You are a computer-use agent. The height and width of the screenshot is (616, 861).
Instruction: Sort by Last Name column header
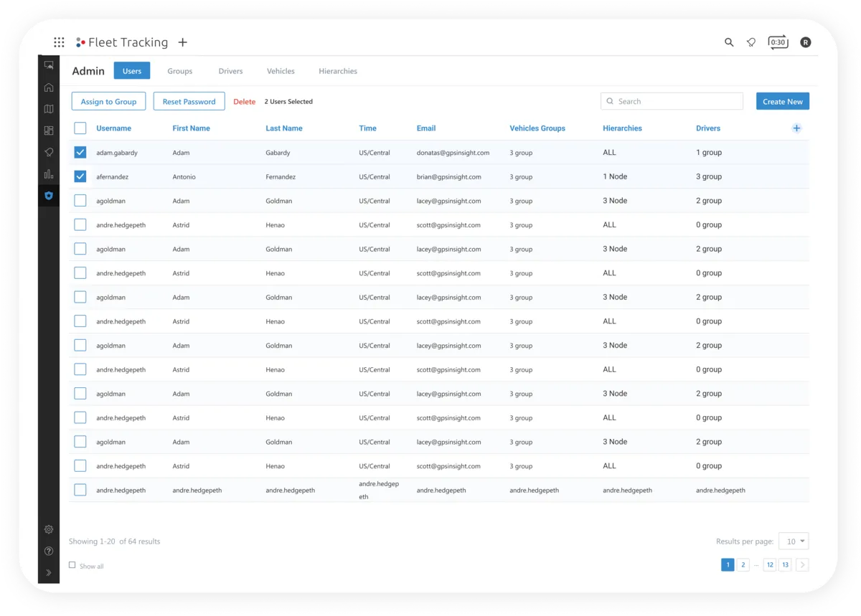(284, 128)
